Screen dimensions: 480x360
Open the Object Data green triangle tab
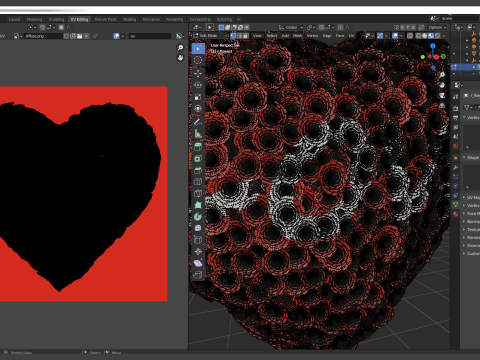point(456,204)
